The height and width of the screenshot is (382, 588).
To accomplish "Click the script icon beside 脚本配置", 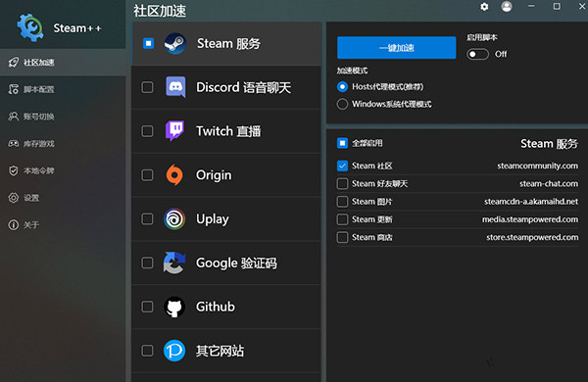I will coord(14,89).
